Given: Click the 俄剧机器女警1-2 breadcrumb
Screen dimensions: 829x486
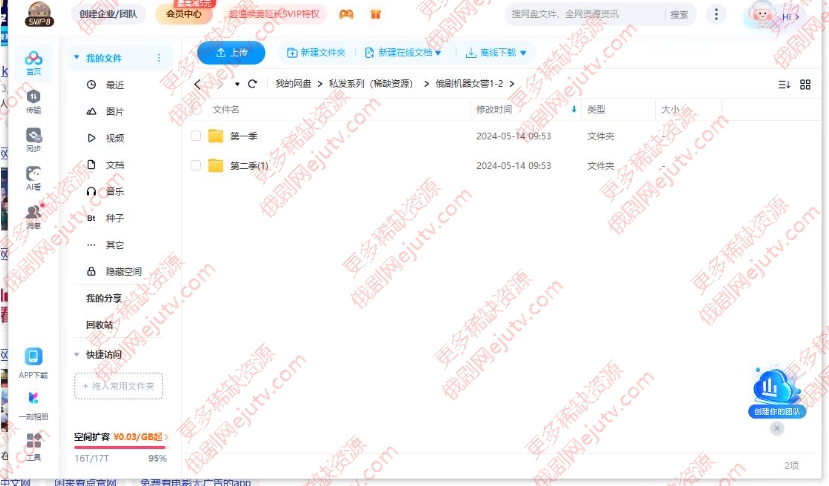Looking at the screenshot, I should tap(469, 84).
